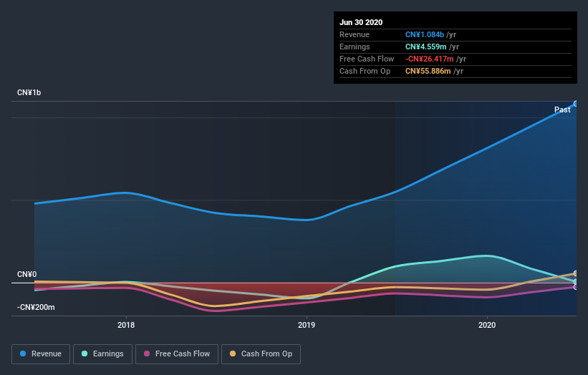This screenshot has height=375, width=588.
Task: Click the CN¥1b y-axis label
Action: 29,92
